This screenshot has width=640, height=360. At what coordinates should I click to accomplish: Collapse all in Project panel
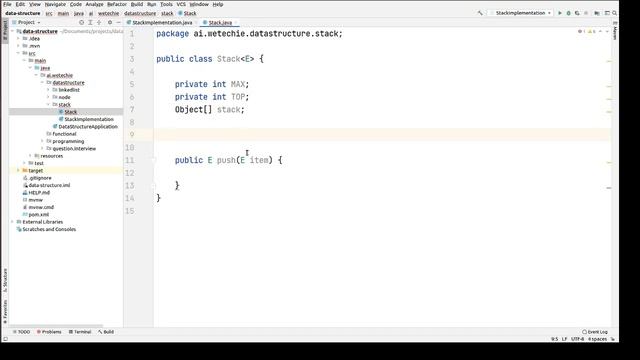99,22
